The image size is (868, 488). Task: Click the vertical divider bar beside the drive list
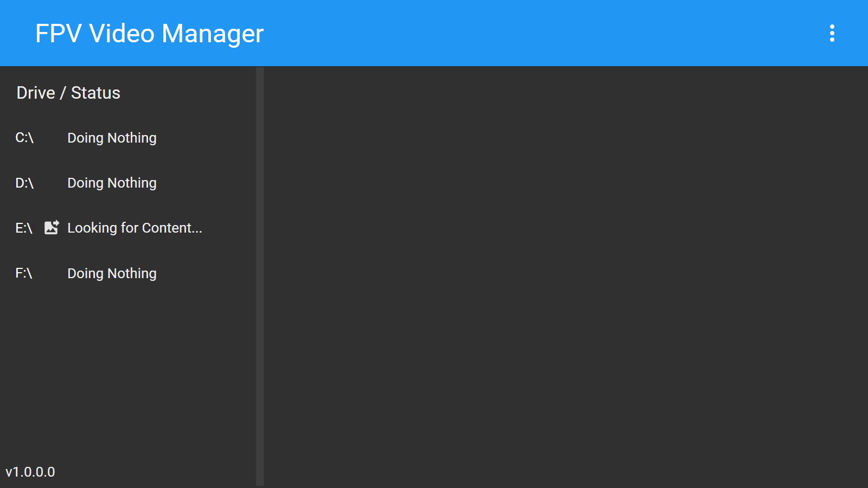[x=260, y=277]
